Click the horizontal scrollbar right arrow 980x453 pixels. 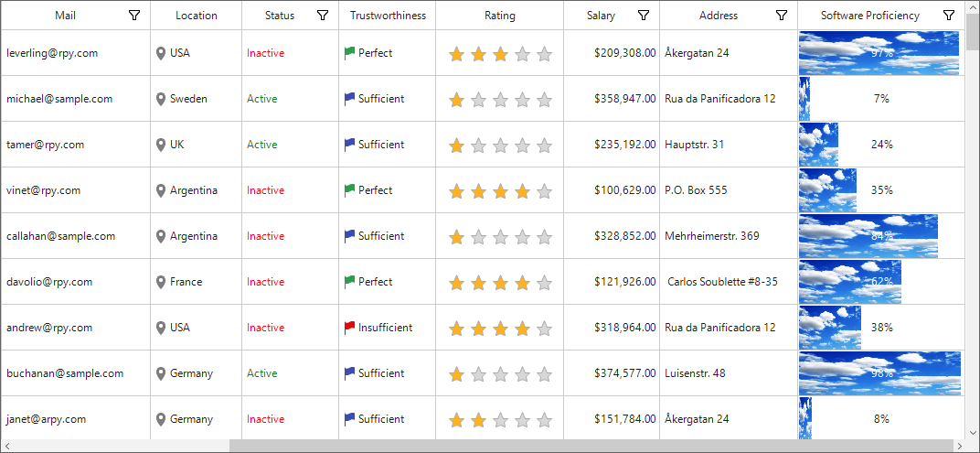point(961,446)
